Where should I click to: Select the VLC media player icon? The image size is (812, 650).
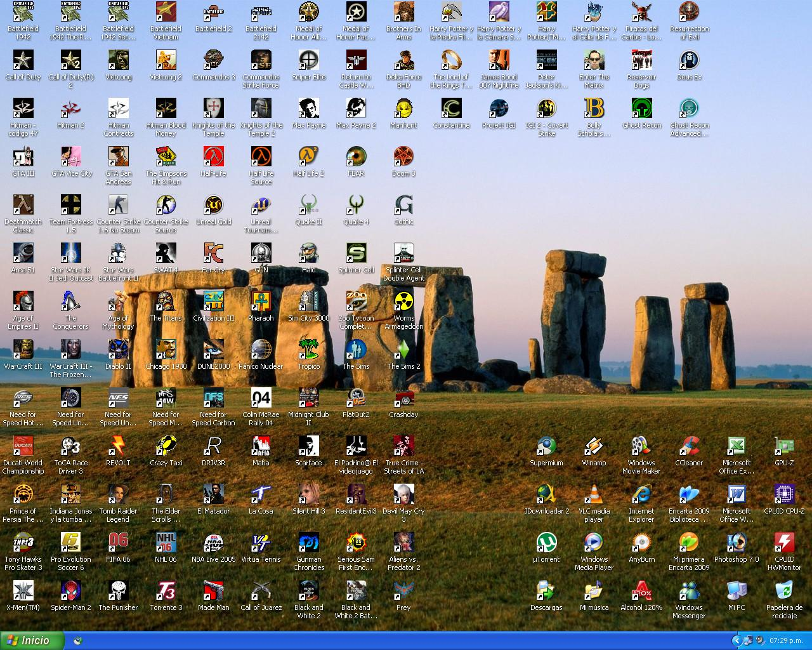click(594, 504)
